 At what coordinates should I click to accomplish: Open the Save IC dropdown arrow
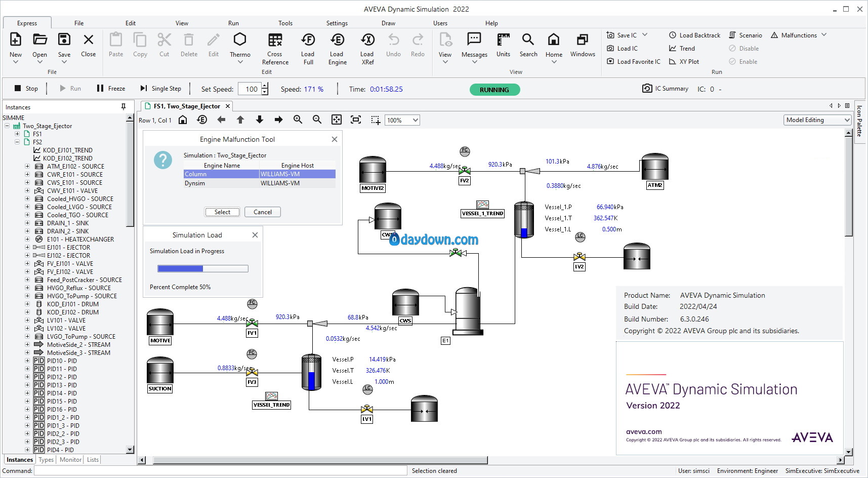pos(645,35)
